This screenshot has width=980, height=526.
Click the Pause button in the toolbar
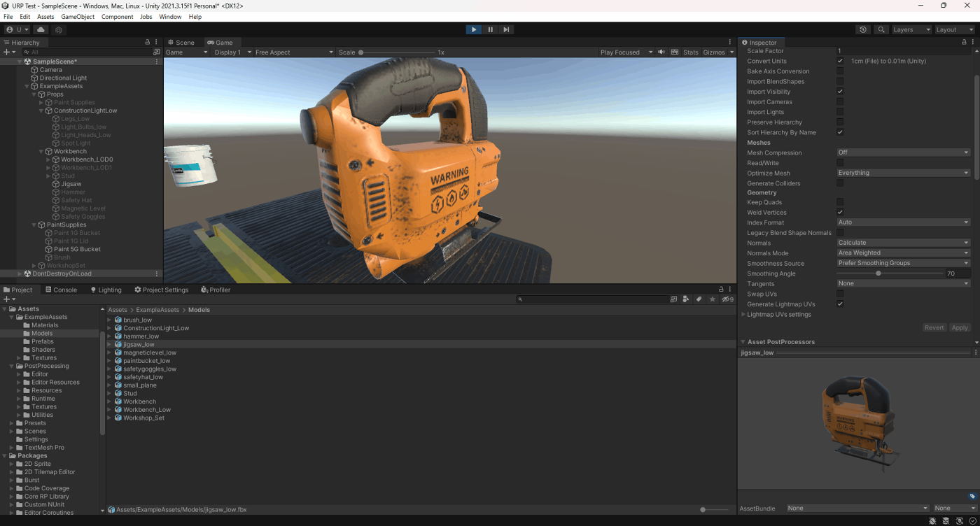coord(490,29)
